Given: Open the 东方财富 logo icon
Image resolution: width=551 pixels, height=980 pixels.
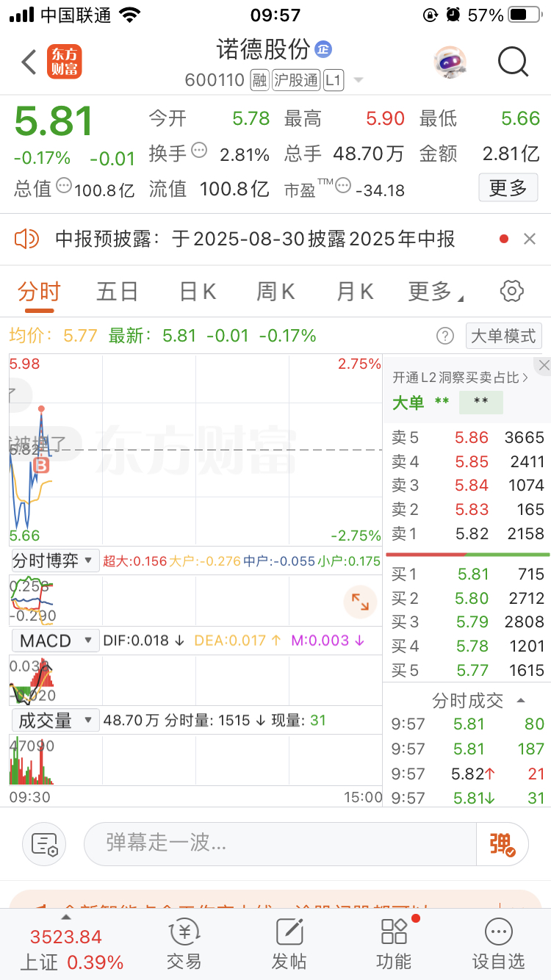Looking at the screenshot, I should tap(65, 62).
